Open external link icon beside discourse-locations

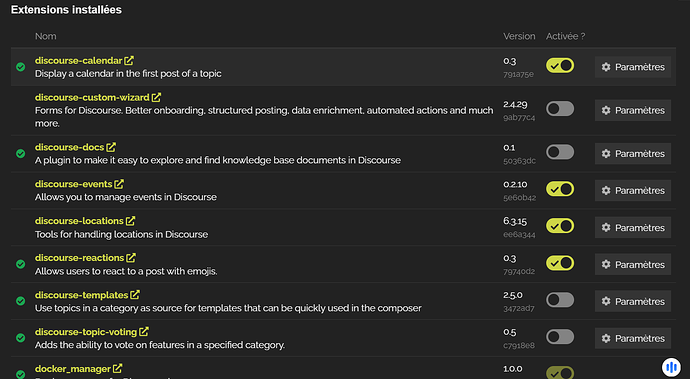(130, 221)
